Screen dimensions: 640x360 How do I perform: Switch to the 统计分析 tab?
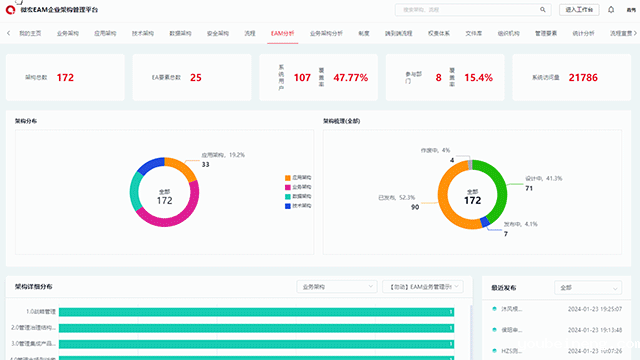584,33
